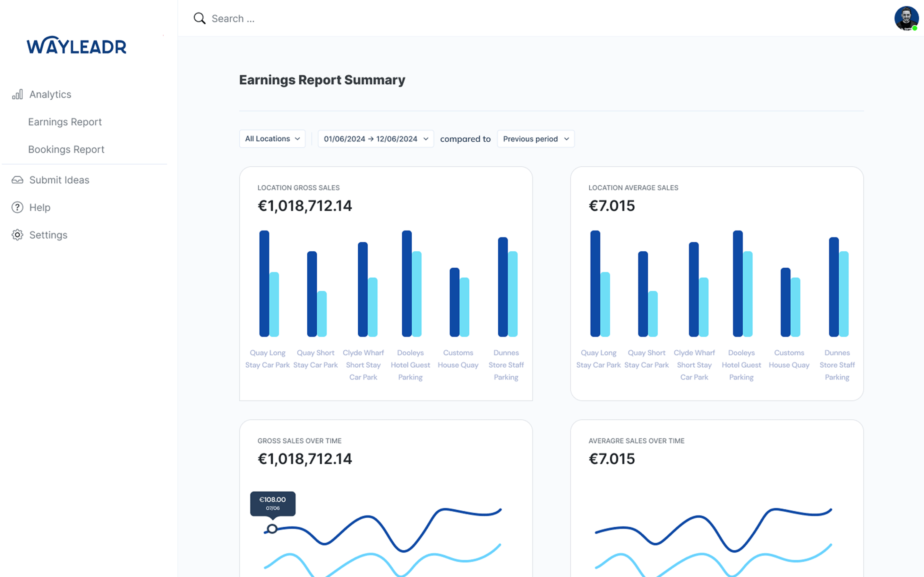924x577 pixels.
Task: Select the Earnings Report menu item
Action: [64, 121]
